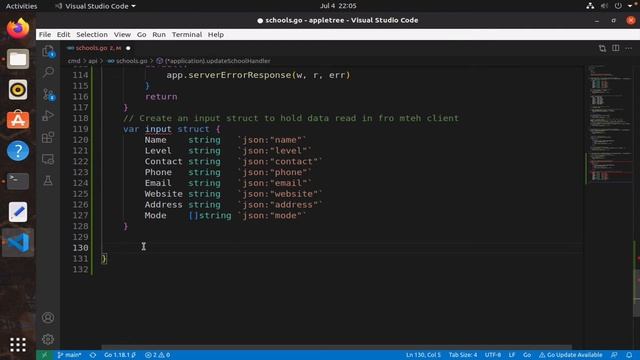Click the main* git branch indicator

pyautogui.click(x=69, y=355)
